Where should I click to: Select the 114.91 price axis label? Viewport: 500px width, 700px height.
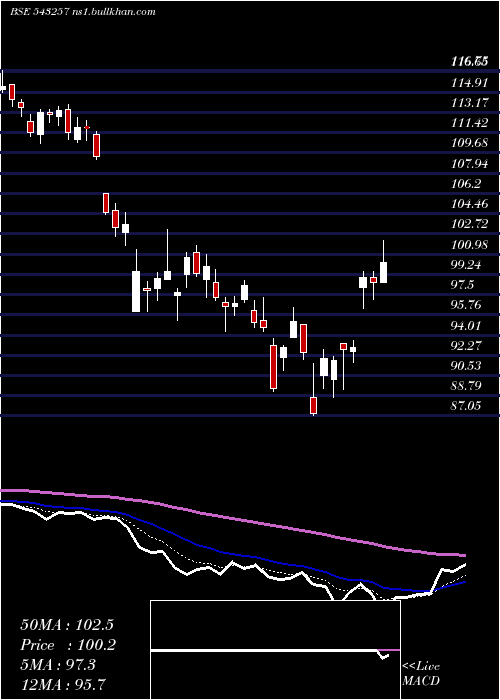coord(469,82)
